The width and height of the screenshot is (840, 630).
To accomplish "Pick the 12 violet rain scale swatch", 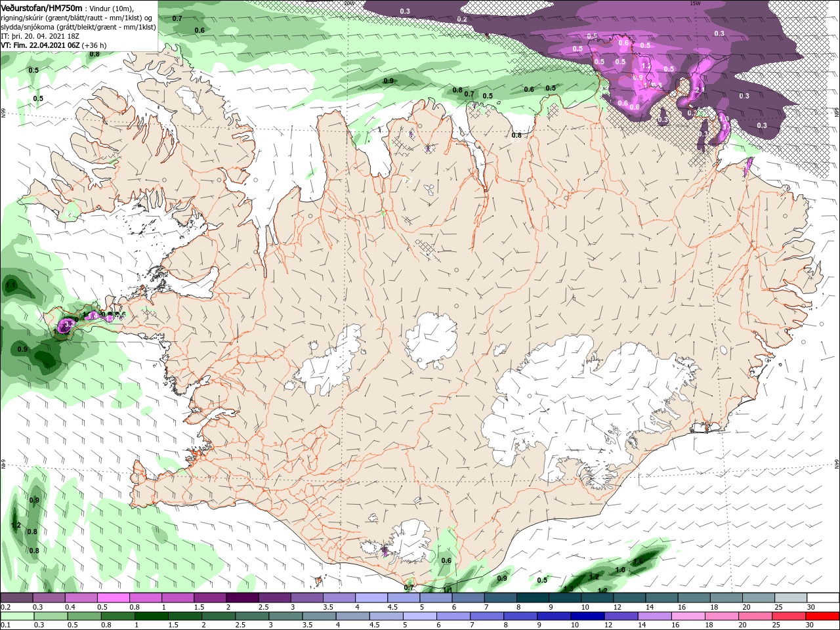I will [621, 616].
